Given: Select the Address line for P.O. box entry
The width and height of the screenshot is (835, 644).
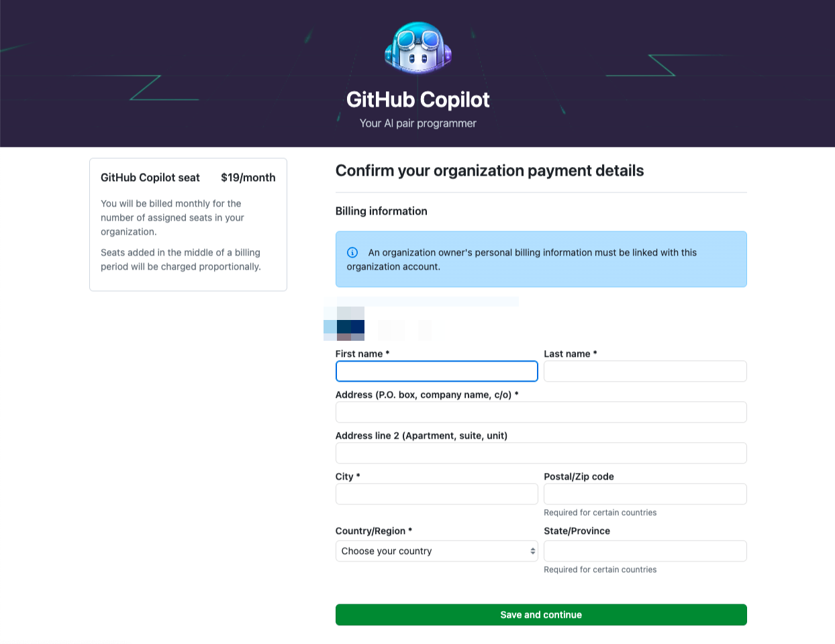Looking at the screenshot, I should [x=541, y=412].
